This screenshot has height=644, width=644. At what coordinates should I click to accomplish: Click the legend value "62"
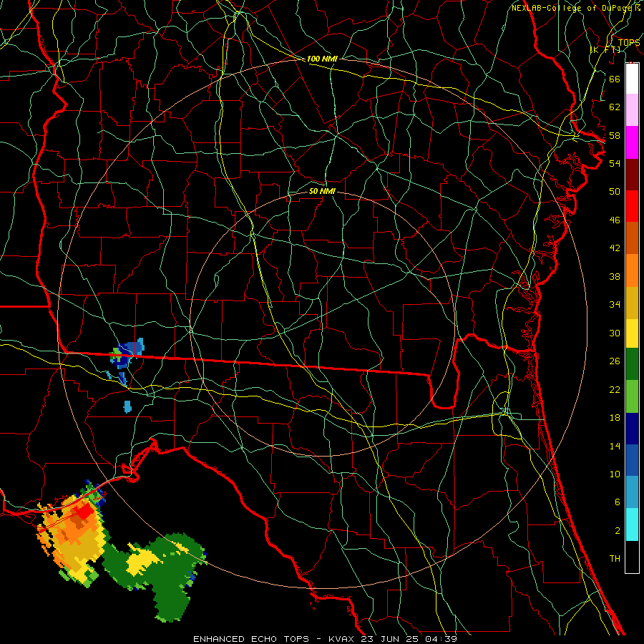click(615, 107)
